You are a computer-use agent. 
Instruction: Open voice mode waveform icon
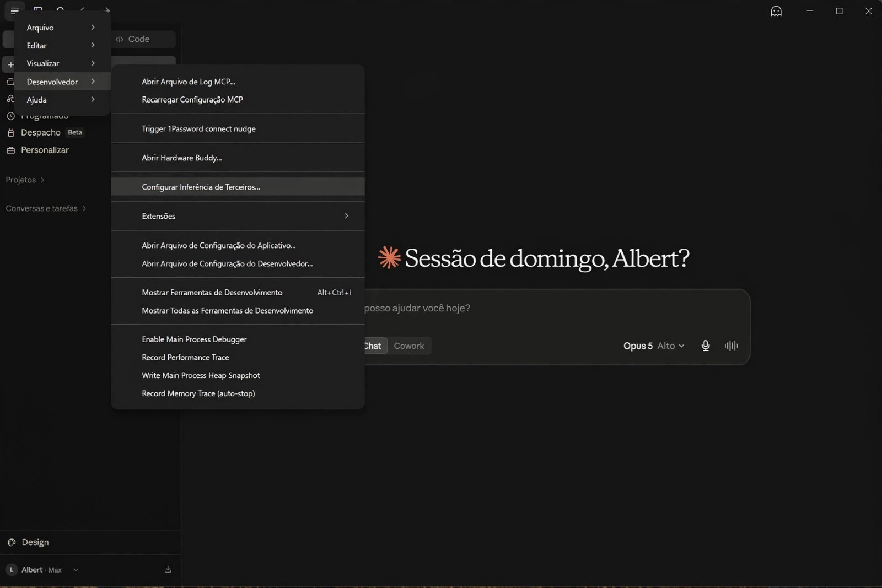coord(731,346)
